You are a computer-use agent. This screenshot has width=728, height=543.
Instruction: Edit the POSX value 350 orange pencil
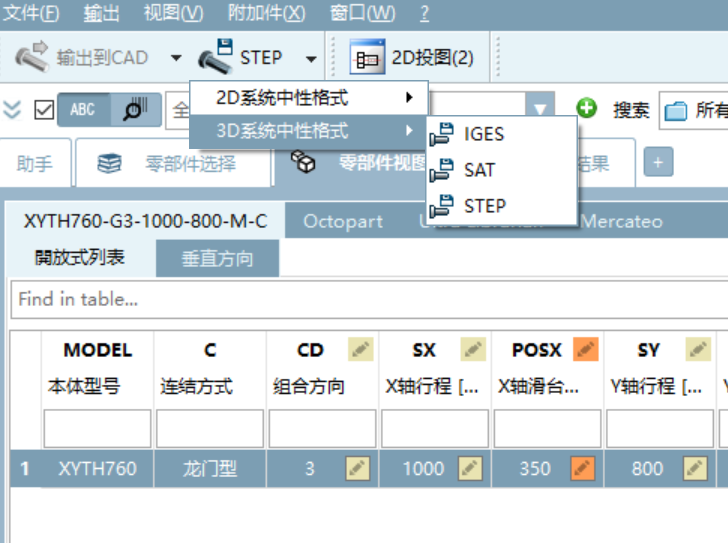coord(583,468)
